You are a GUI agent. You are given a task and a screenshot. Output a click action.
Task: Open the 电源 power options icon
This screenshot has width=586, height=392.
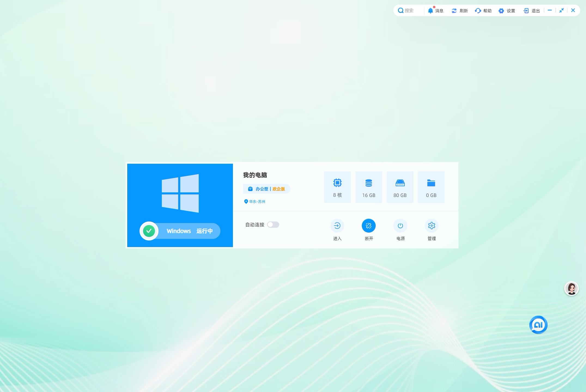pyautogui.click(x=400, y=226)
